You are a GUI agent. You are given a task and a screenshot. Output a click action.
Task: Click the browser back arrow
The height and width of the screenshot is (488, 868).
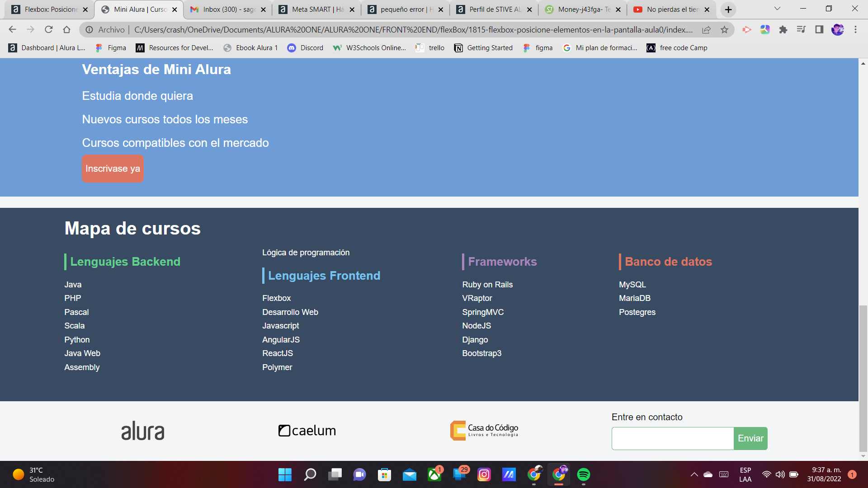point(12,30)
